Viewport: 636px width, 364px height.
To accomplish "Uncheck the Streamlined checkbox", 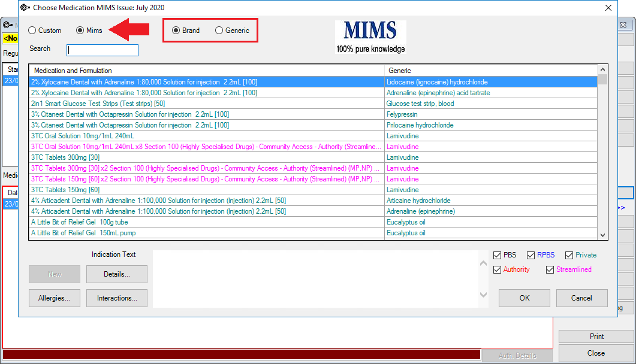I will coord(550,269).
